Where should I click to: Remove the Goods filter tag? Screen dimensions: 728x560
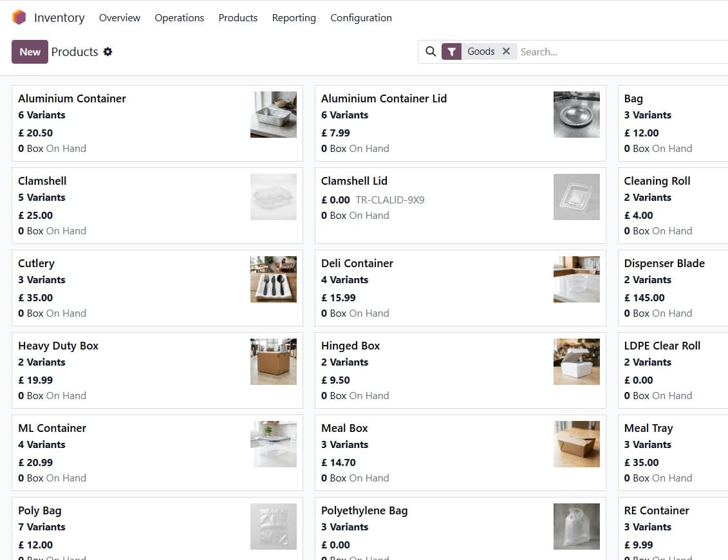[506, 51]
